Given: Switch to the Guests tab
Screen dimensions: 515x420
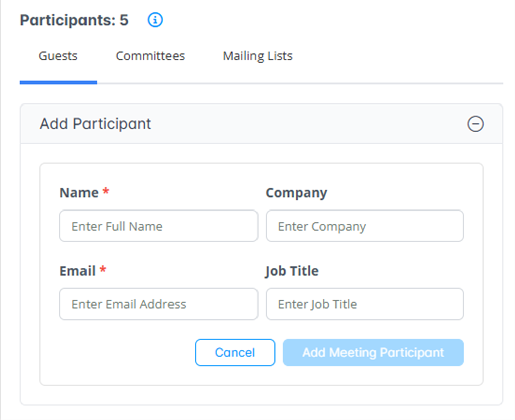Looking at the screenshot, I should point(58,56).
